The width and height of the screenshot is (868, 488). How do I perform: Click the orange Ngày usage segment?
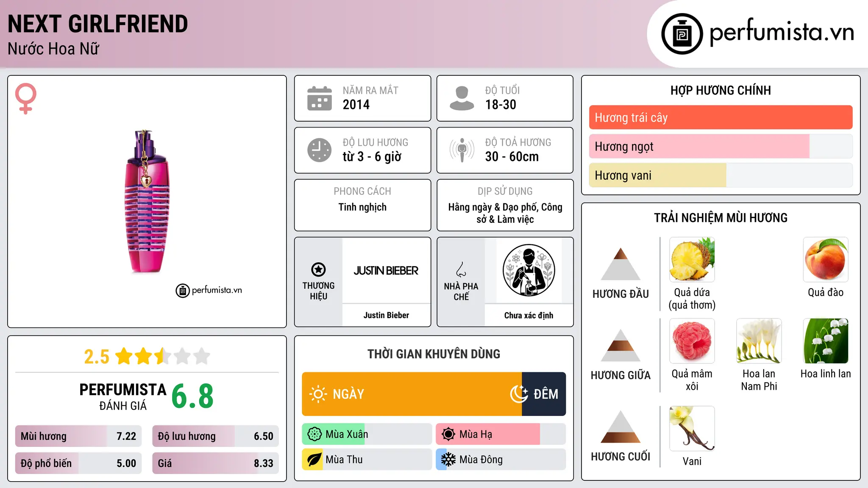[412, 394]
